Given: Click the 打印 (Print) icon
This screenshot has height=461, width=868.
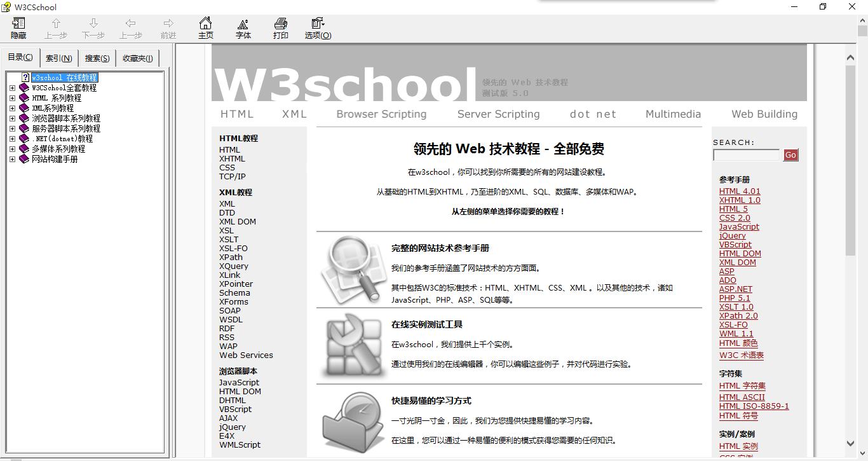Looking at the screenshot, I should pos(280,27).
